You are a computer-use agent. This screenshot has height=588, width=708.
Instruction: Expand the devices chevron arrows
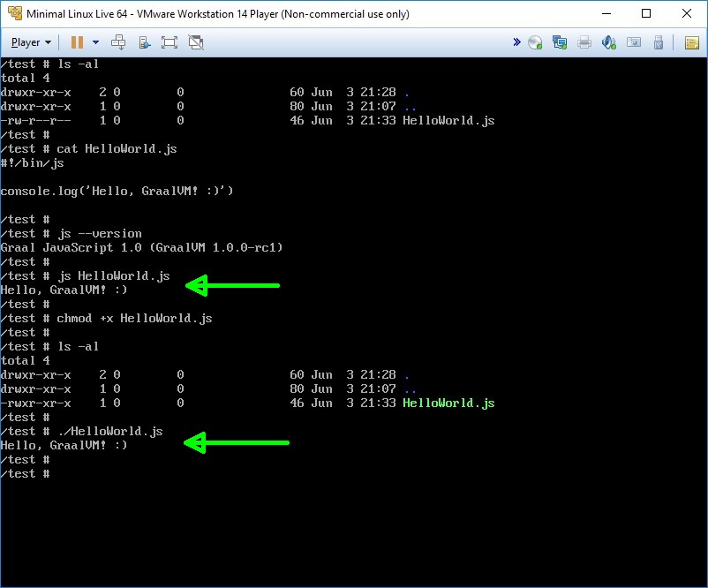coord(516,42)
